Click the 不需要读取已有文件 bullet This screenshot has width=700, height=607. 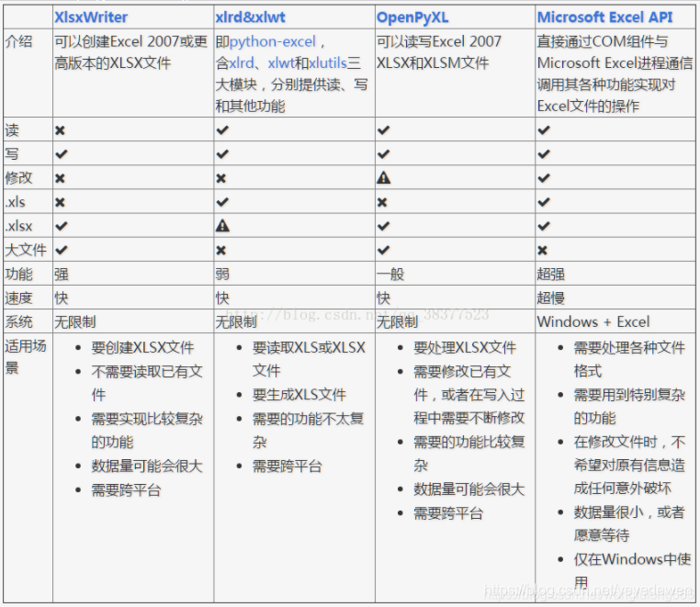coord(147,383)
